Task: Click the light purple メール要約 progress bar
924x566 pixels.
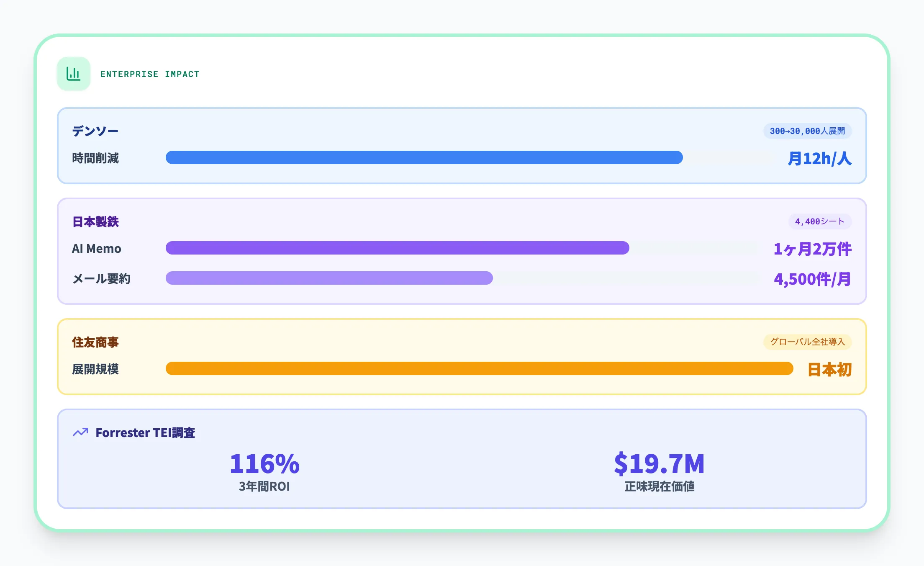Action: 329,278
